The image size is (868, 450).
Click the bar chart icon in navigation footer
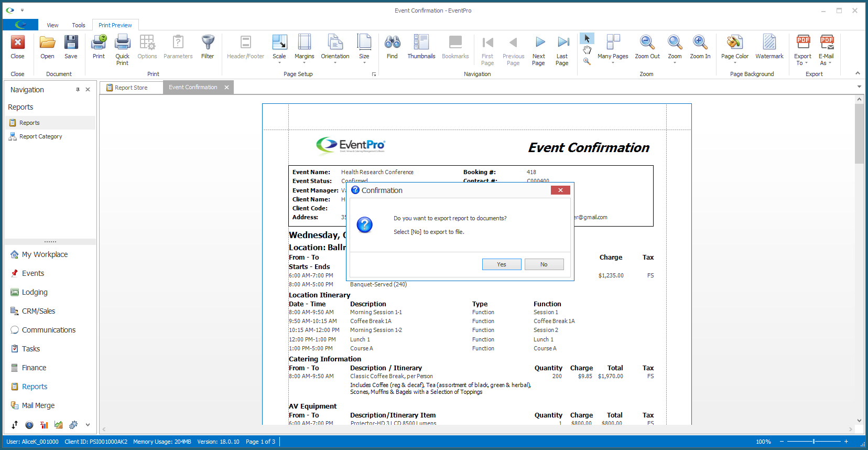pos(44,425)
